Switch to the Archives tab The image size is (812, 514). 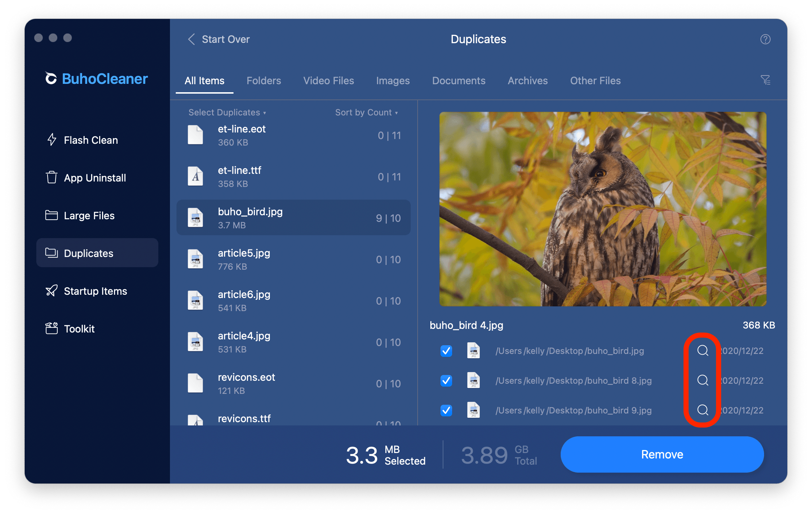point(528,81)
